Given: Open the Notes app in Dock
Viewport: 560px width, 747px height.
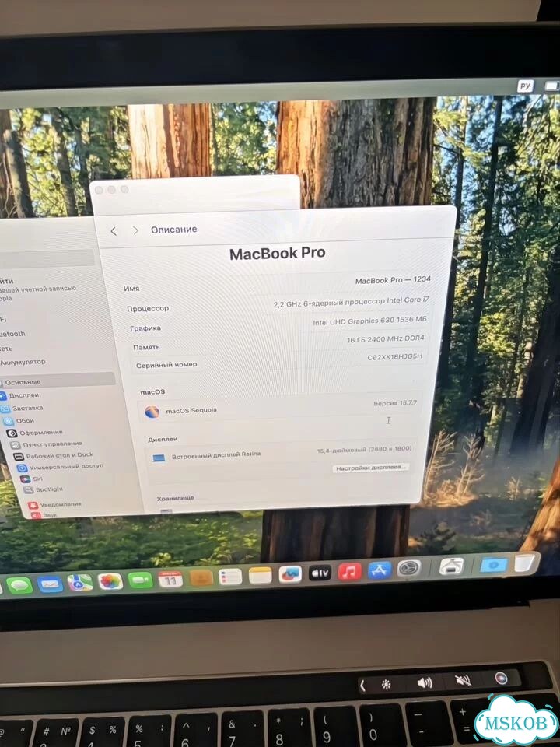Looking at the screenshot, I should pyautogui.click(x=261, y=576).
